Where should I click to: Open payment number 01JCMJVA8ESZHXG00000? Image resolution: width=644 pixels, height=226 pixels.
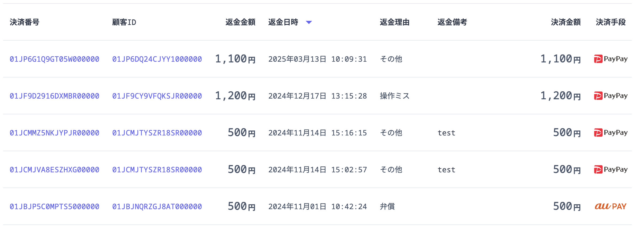point(55,170)
